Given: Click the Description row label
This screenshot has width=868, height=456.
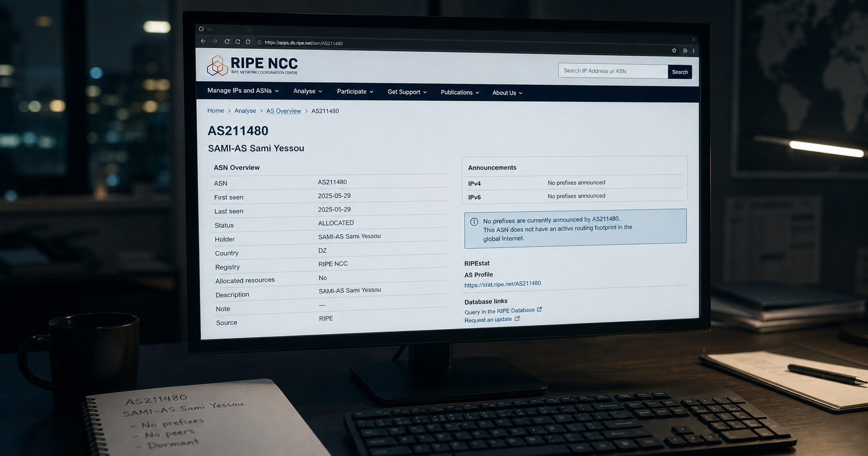Looking at the screenshot, I should 232,295.
